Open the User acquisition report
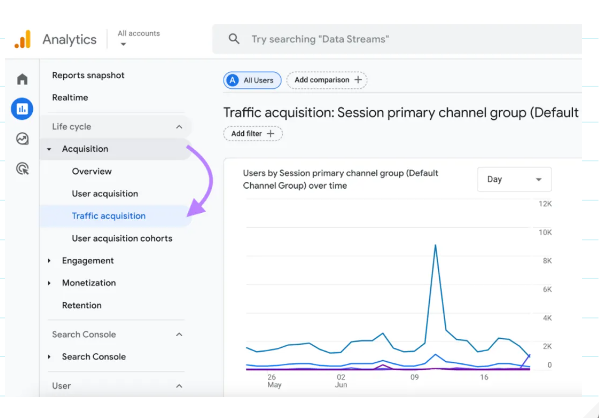 tap(105, 194)
